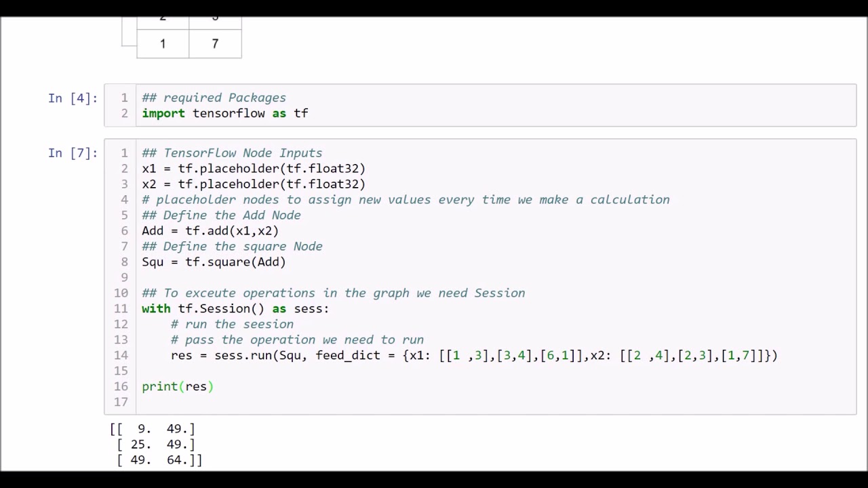Click the x1 placeholder definition line
The height and width of the screenshot is (488, 868).
coord(254,168)
